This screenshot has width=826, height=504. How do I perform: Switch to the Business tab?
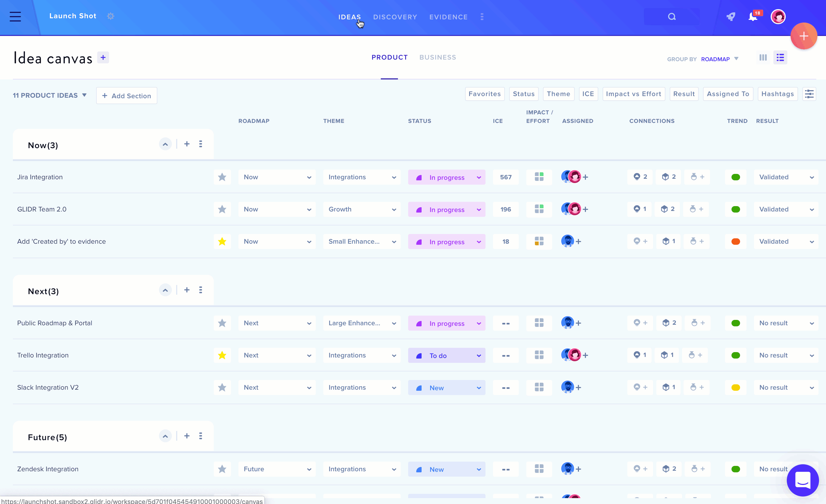(437, 57)
